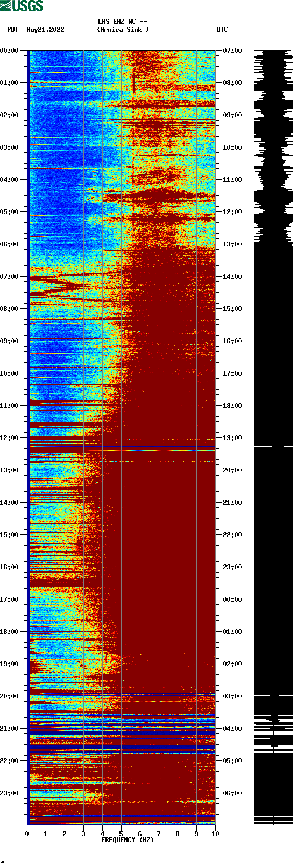Click the 21:00 UTC time label

232,503
